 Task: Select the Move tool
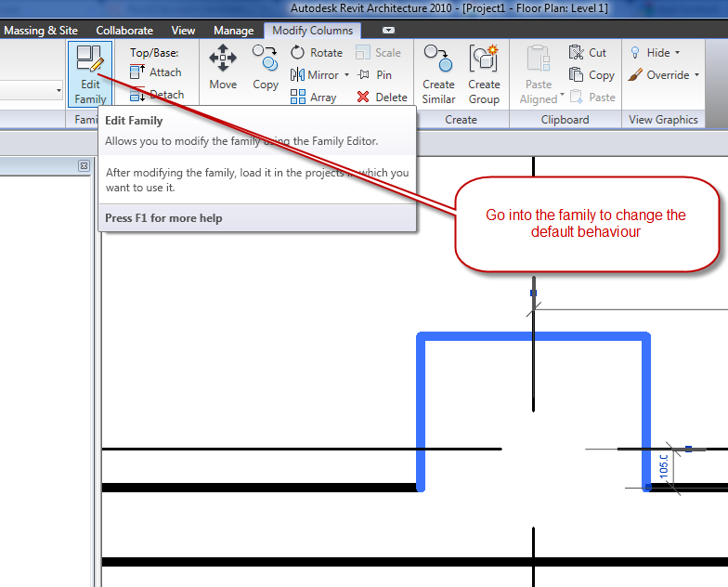point(223,68)
